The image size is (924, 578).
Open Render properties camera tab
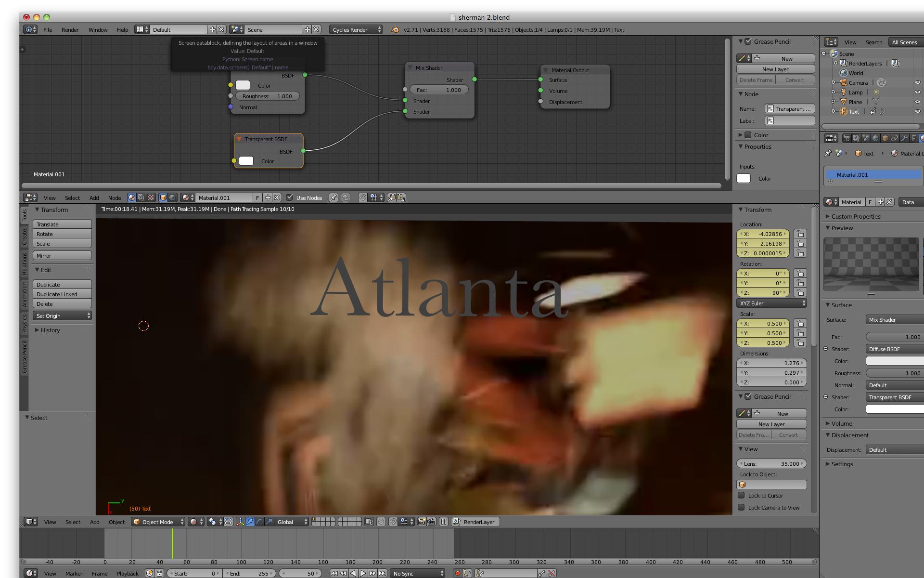tap(847, 138)
